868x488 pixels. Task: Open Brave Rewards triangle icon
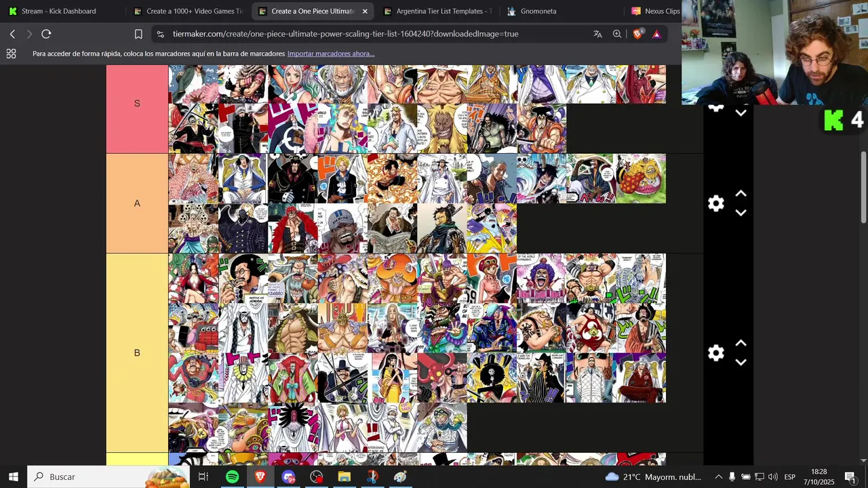click(656, 34)
